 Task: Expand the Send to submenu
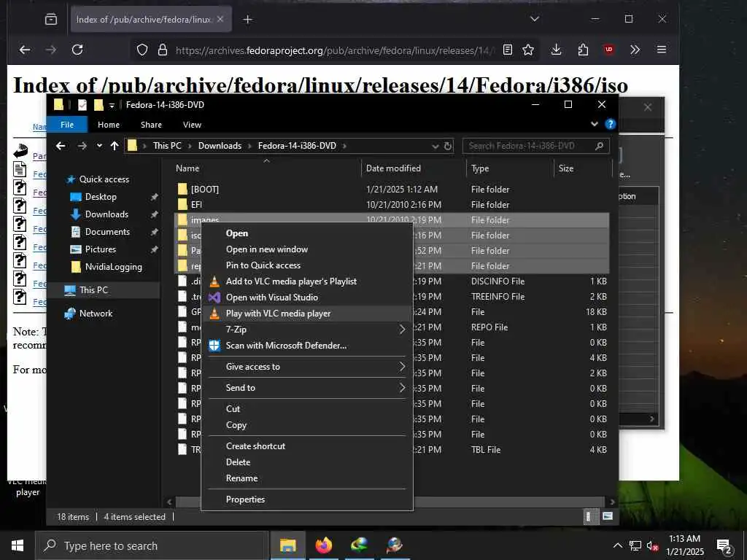point(307,388)
